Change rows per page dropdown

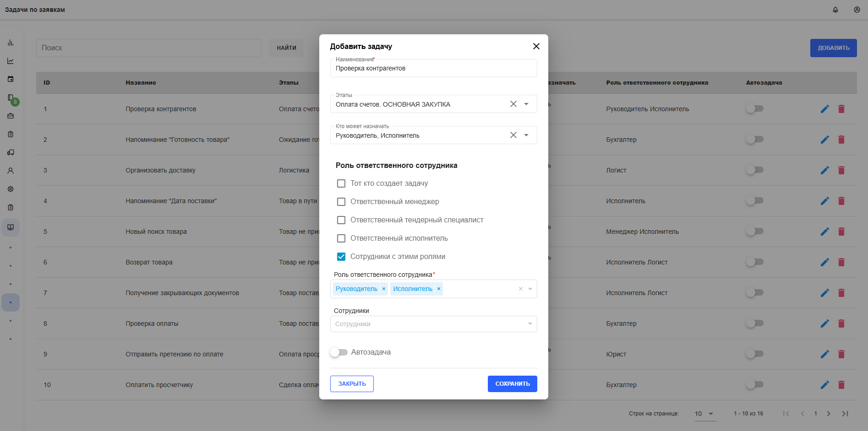(705, 414)
